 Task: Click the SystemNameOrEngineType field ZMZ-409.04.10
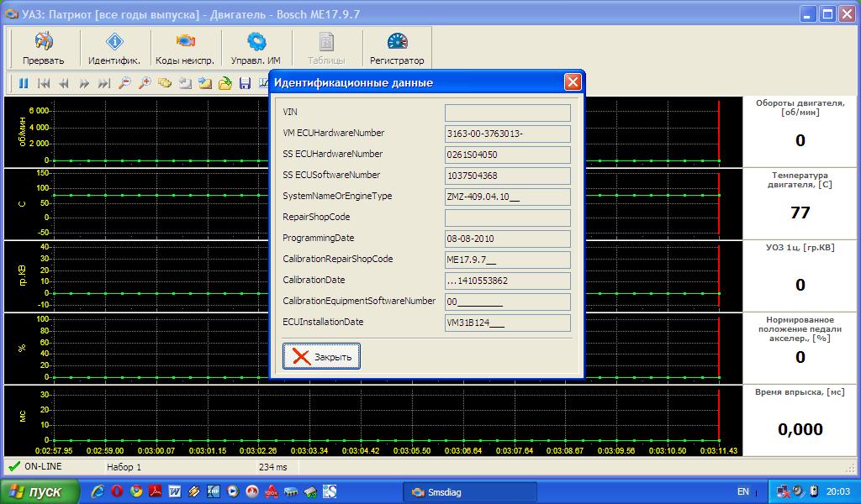click(507, 197)
